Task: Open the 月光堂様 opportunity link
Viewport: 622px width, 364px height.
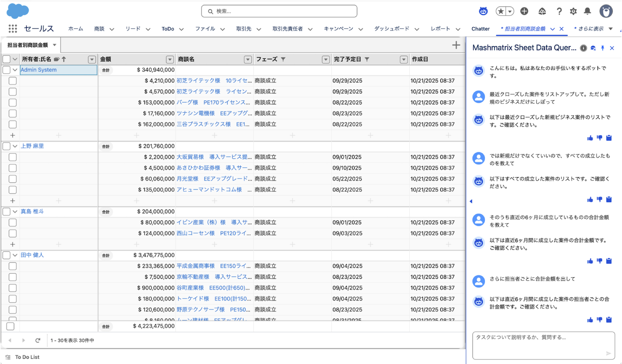Action: coord(187,179)
